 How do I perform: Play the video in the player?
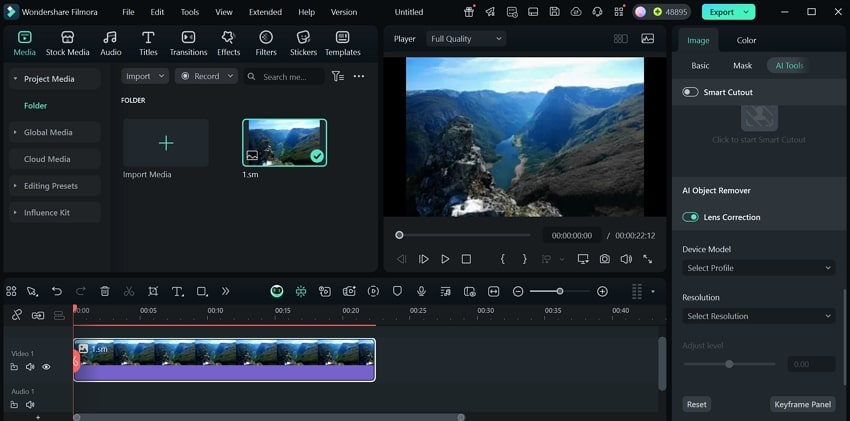point(445,259)
